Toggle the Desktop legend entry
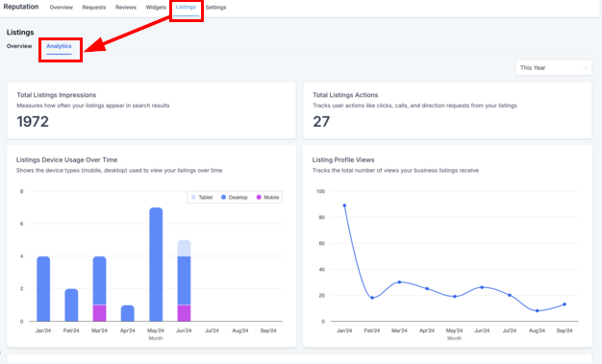 [x=235, y=197]
